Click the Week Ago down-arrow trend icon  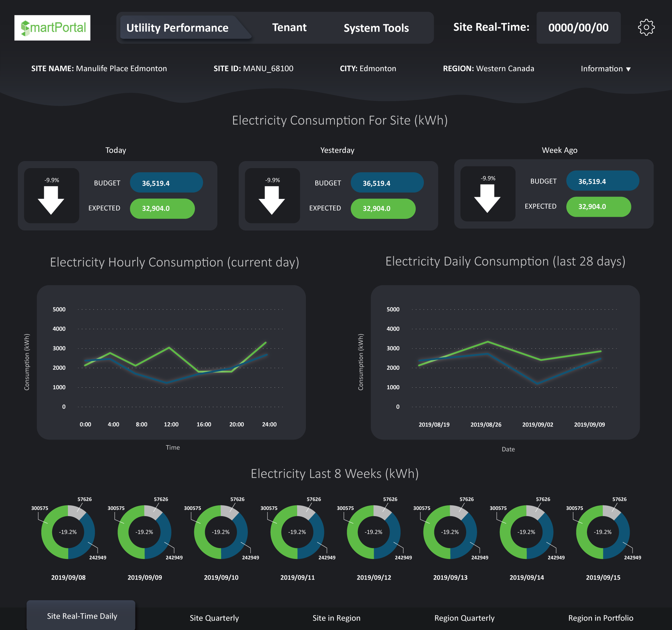(x=487, y=198)
